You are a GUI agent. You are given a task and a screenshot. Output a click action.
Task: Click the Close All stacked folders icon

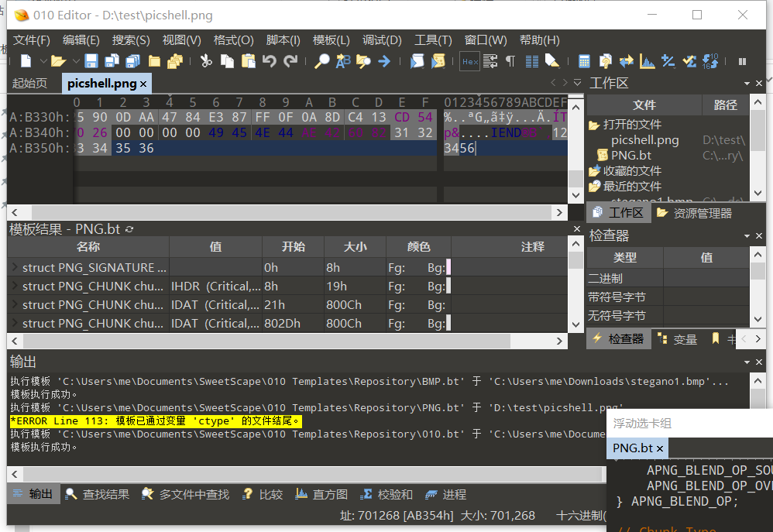click(175, 61)
